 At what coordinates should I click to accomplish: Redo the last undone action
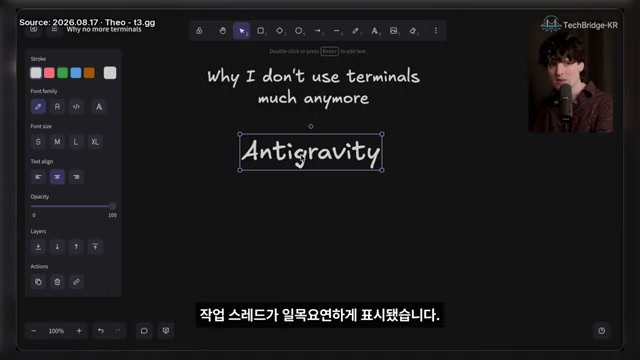[118, 331]
